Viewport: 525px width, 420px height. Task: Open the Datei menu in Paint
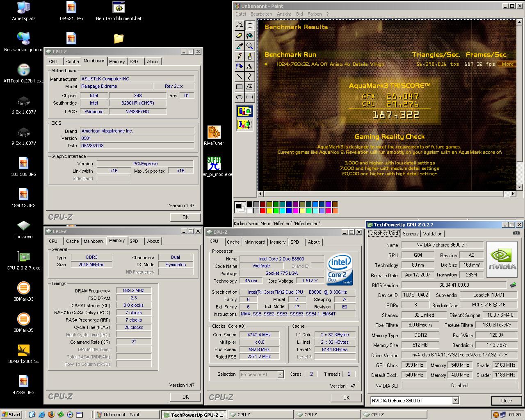(x=240, y=14)
